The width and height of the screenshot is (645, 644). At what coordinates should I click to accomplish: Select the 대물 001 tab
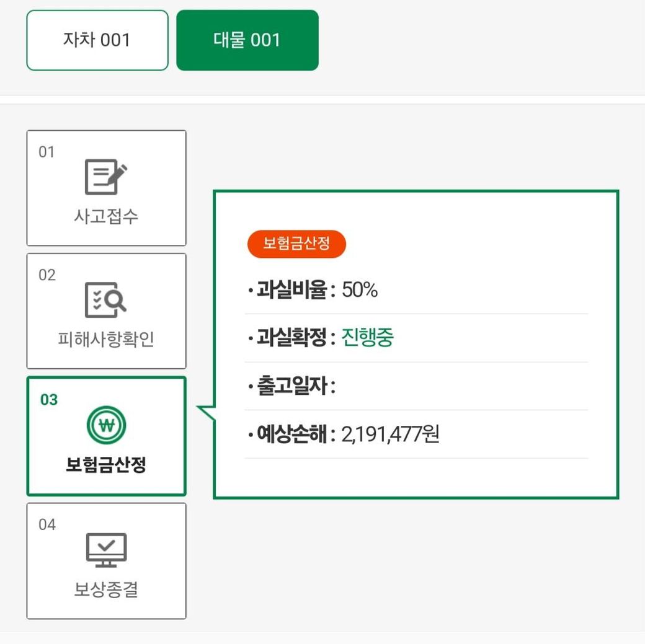(247, 40)
